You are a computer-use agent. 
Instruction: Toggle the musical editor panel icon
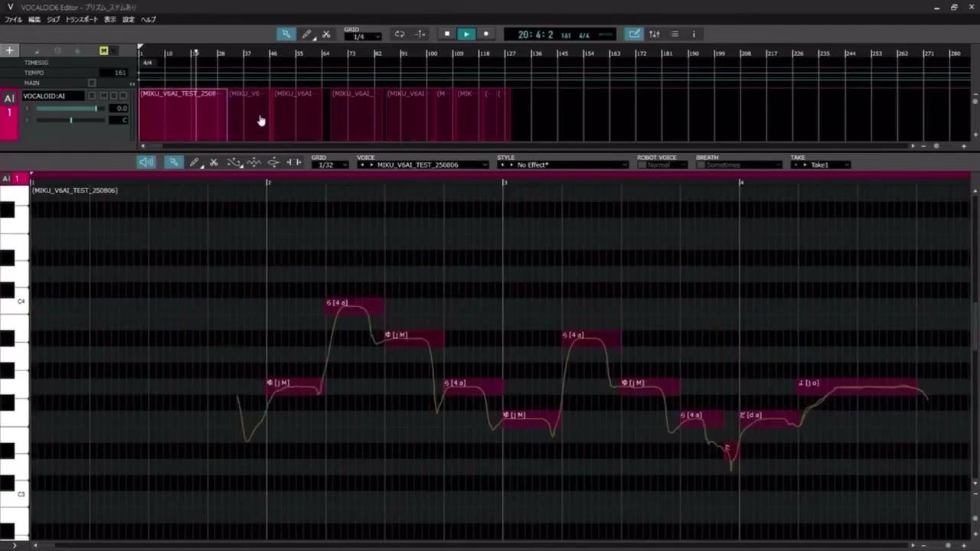pos(634,34)
